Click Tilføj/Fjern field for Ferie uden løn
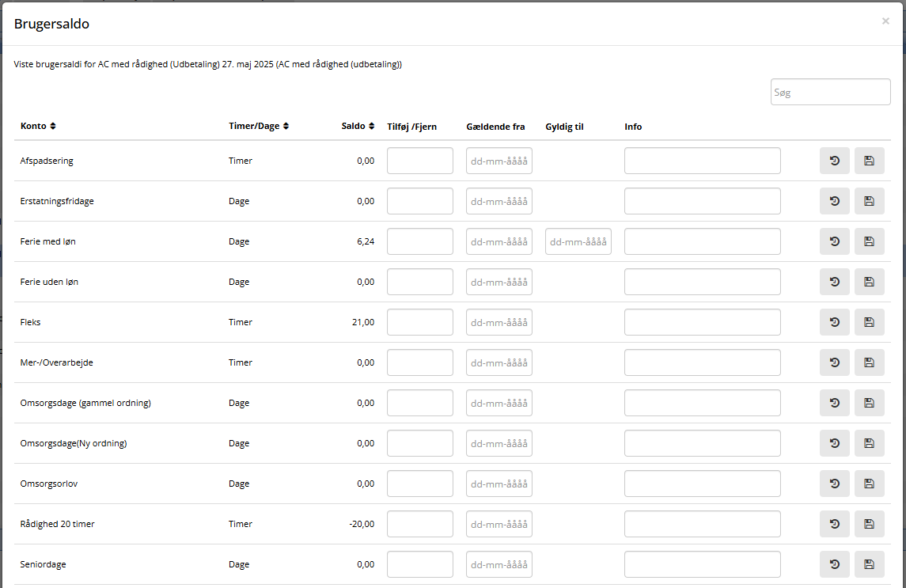The width and height of the screenshot is (906, 588). [x=419, y=282]
